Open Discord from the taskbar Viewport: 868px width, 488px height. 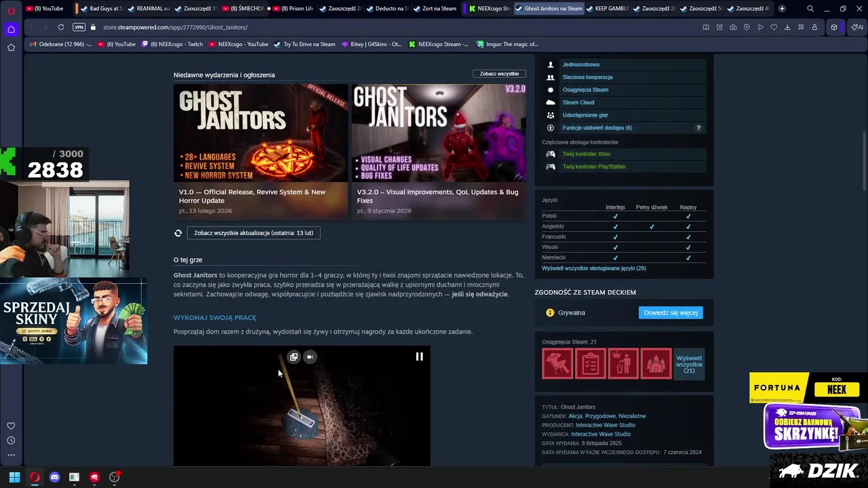tap(54, 477)
